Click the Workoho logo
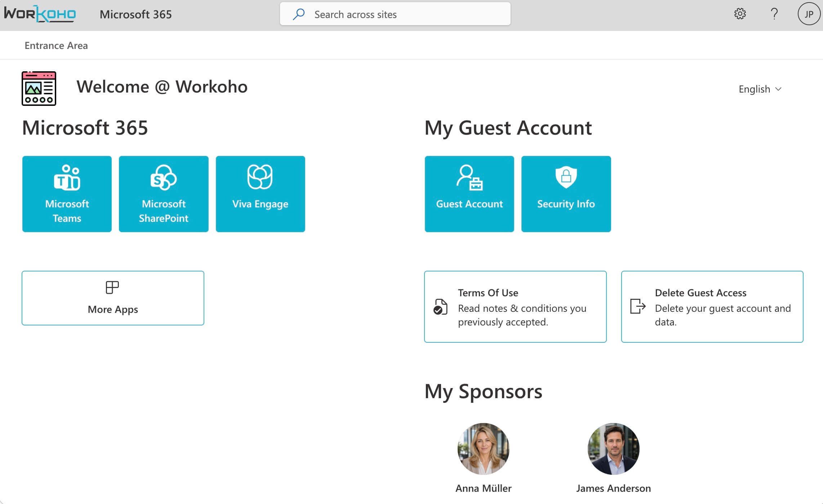 click(x=40, y=14)
